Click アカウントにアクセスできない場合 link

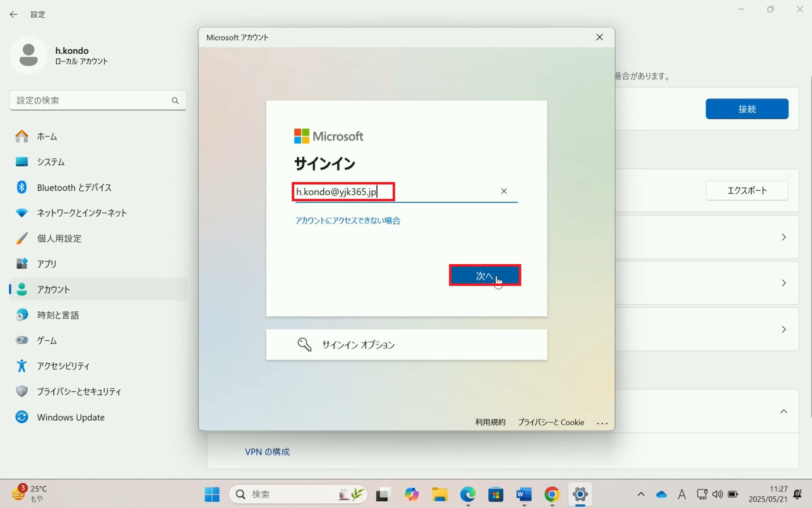348,221
